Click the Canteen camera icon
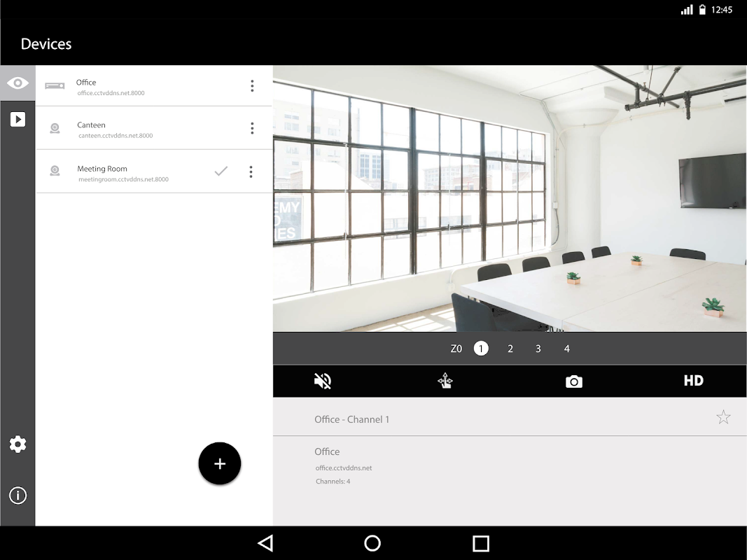747x560 pixels. click(55, 128)
